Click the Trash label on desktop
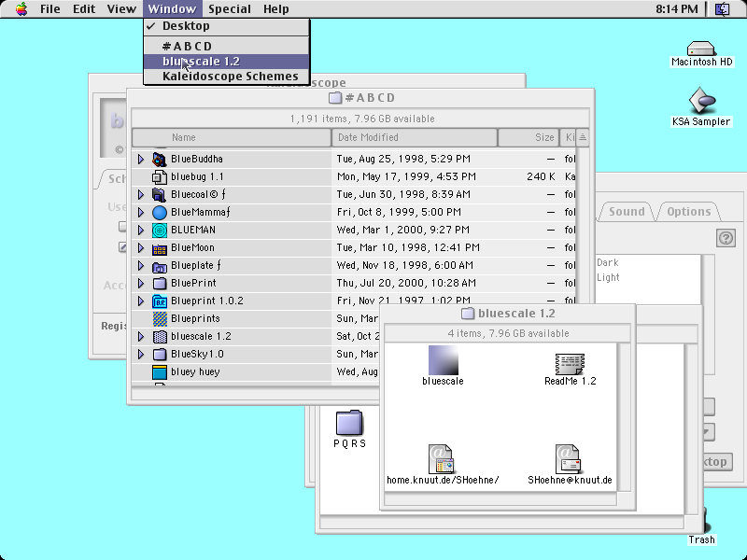The image size is (747, 560). point(701,539)
